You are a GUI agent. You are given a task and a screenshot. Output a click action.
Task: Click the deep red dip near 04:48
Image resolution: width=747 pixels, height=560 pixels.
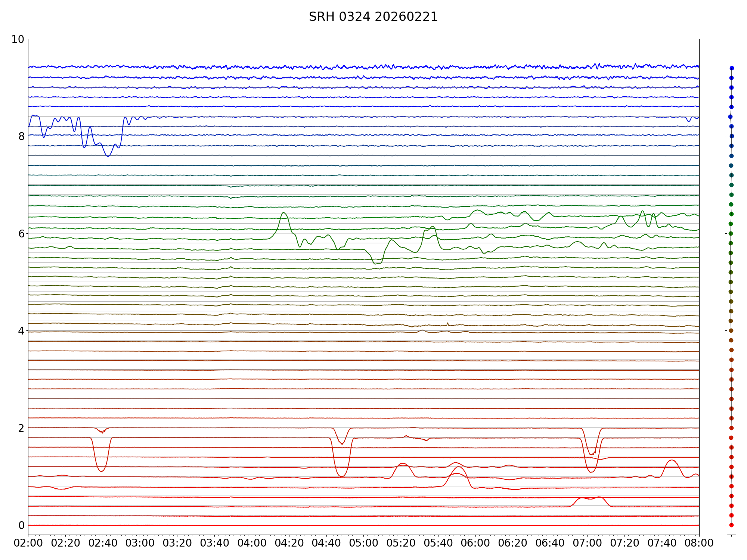[341, 476]
